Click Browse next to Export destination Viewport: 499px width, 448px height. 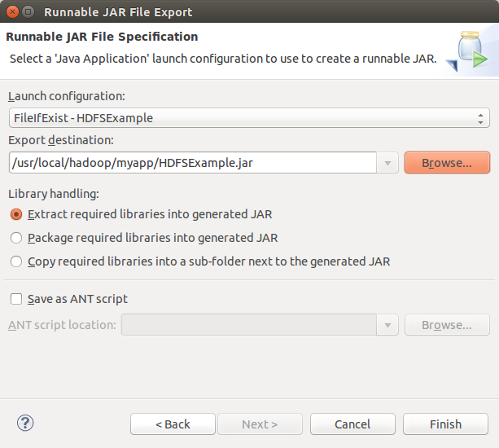[447, 163]
